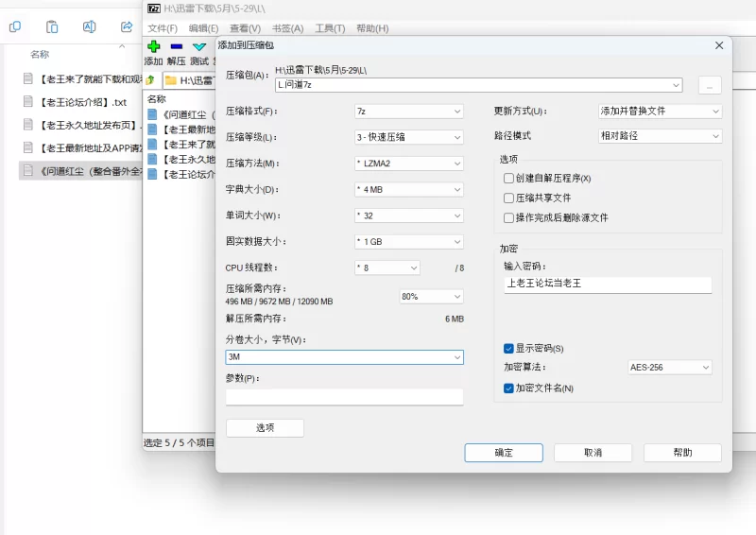Click the green plus 添加 toolbar icon
The image size is (756, 535).
coord(154,46)
